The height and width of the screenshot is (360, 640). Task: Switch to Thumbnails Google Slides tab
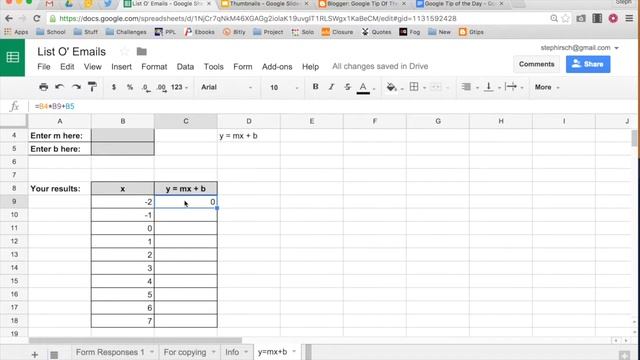pos(264,4)
